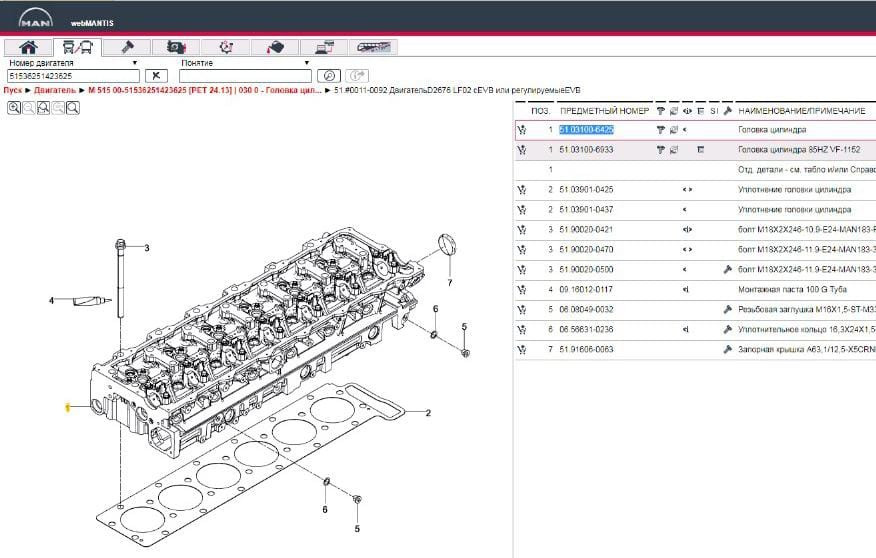Open the engine unit tab icon

(176, 47)
